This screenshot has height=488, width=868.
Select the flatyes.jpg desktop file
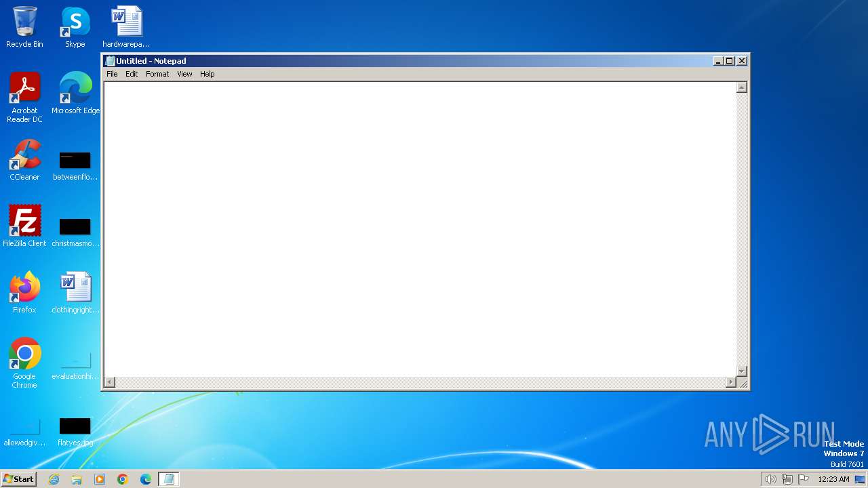[75, 434]
